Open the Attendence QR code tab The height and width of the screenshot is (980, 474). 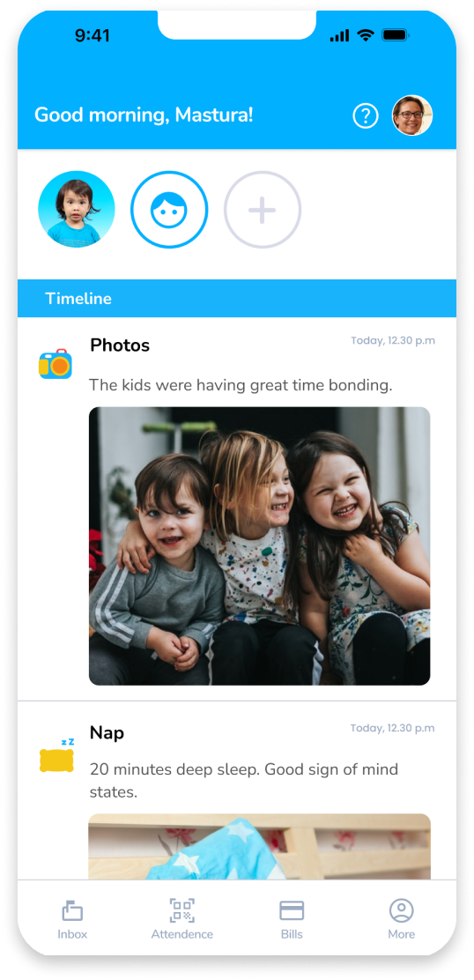(181, 919)
